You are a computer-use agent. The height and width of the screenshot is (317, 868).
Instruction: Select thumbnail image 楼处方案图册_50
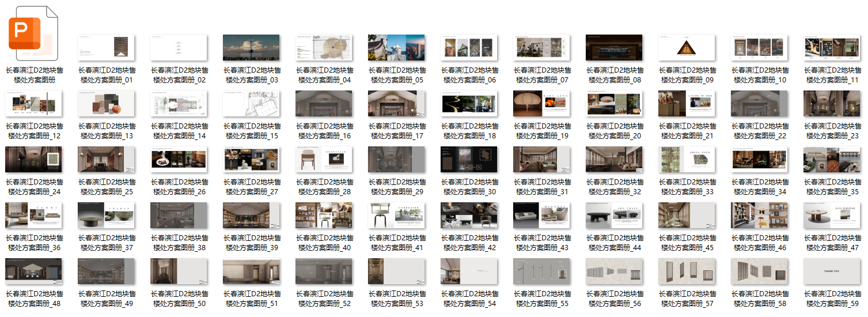pos(179,271)
